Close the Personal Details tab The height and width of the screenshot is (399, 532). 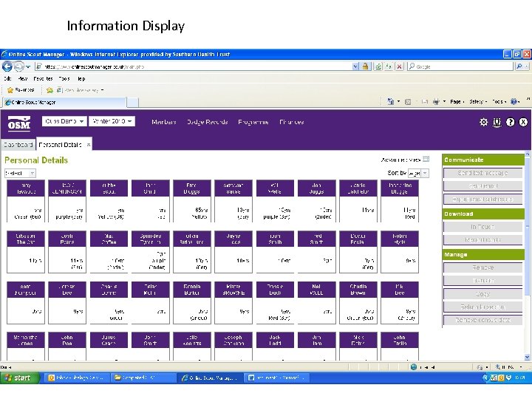pyautogui.click(x=89, y=145)
